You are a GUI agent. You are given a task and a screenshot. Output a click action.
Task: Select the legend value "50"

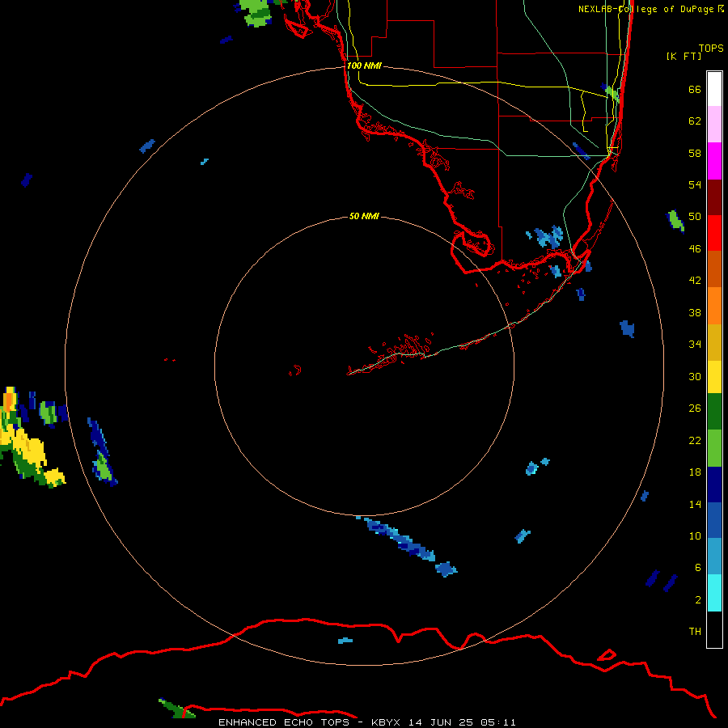[x=695, y=216]
